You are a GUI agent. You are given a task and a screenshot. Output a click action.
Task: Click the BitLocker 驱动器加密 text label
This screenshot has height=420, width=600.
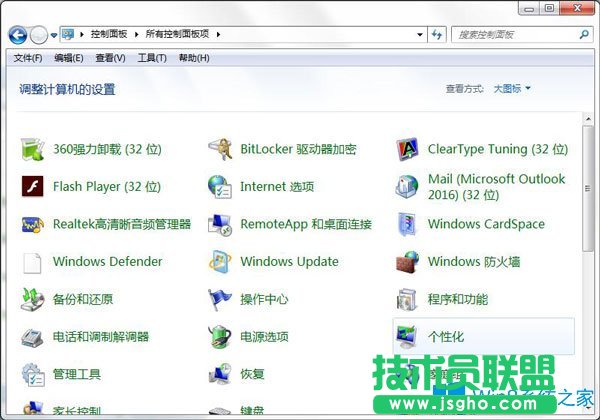click(x=298, y=149)
